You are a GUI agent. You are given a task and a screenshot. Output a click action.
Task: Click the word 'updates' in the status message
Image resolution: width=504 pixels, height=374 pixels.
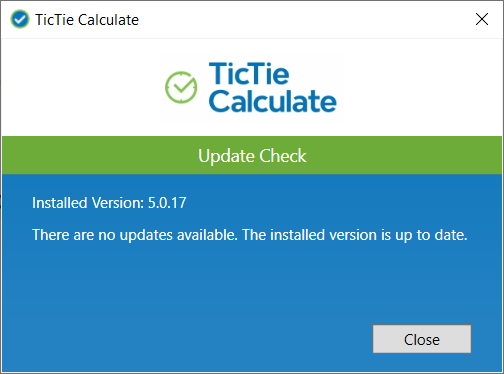(x=146, y=236)
